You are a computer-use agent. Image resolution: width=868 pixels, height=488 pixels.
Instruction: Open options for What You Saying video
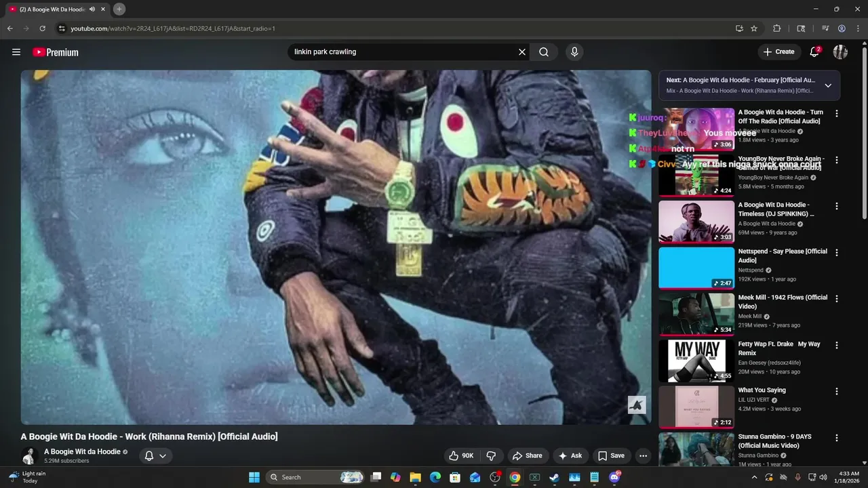[836, 392]
